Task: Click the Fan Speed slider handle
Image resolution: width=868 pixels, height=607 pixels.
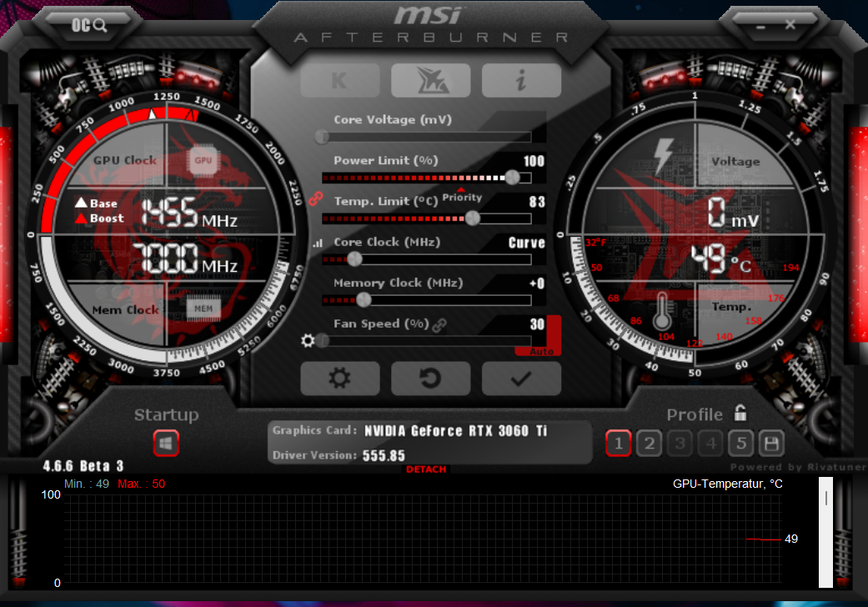Action: 323,340
